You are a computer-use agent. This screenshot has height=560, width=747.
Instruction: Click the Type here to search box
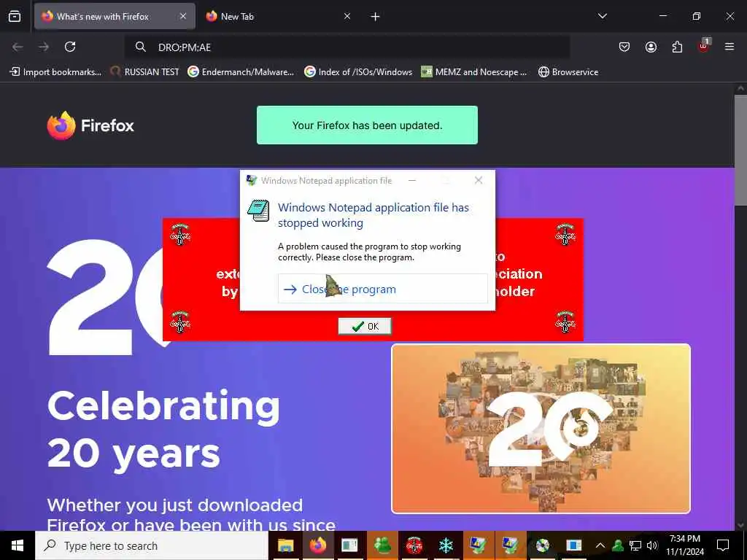pos(152,545)
